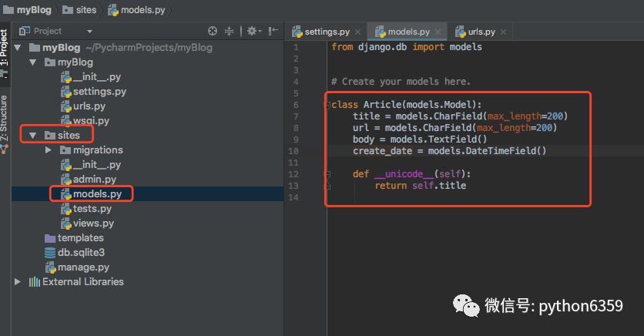This screenshot has height=336, width=644.
Task: Select the inner myBlog package folder
Action: (75, 62)
